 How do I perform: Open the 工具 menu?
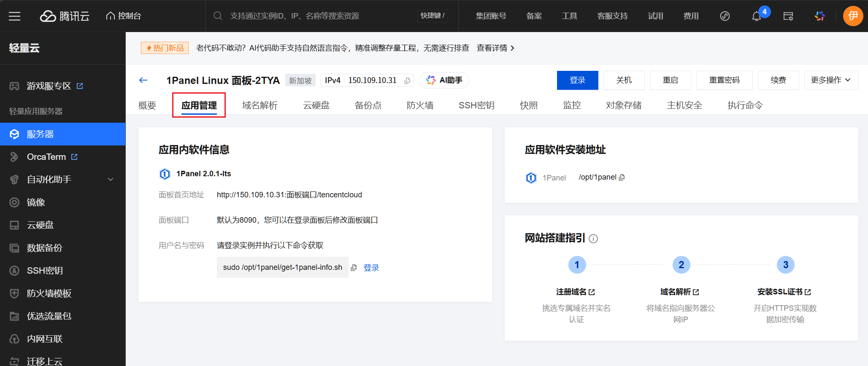pyautogui.click(x=569, y=16)
